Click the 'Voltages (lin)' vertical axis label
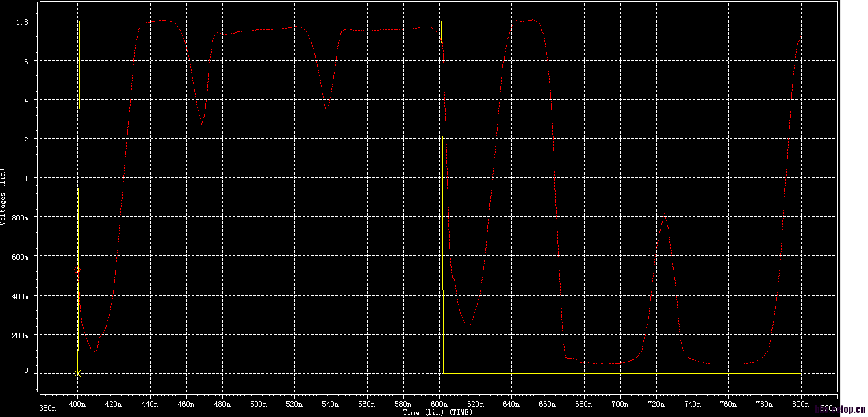Viewport: 868px width, 417px height. pos(4,197)
